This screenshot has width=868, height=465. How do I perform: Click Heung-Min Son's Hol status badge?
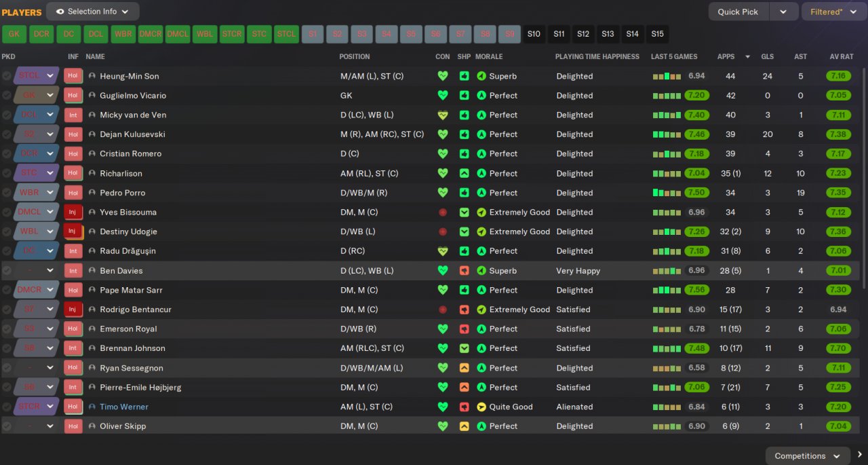[73, 76]
